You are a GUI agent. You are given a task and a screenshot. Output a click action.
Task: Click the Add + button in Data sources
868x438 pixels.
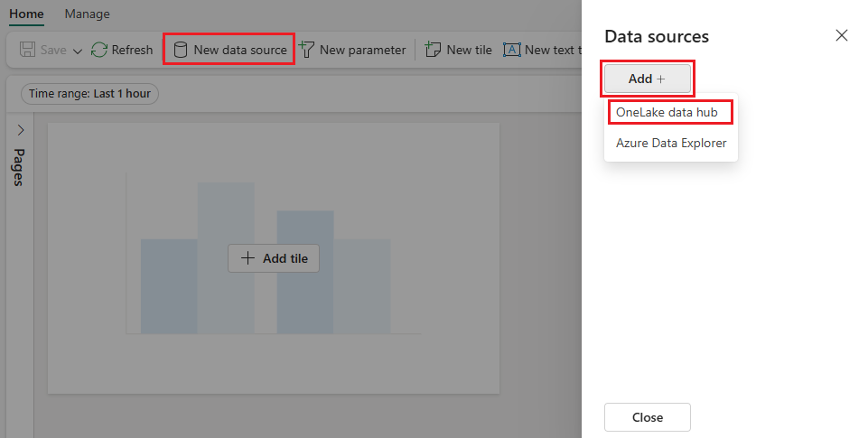(x=647, y=79)
